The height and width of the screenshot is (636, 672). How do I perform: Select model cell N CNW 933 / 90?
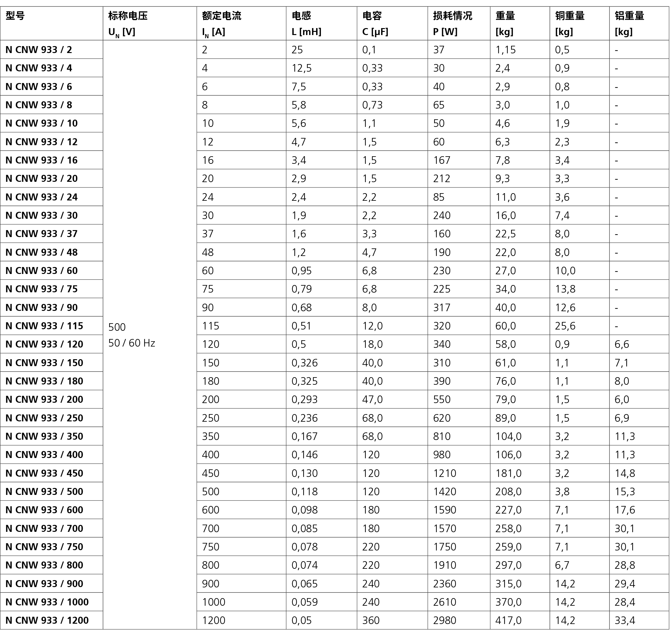click(x=51, y=307)
